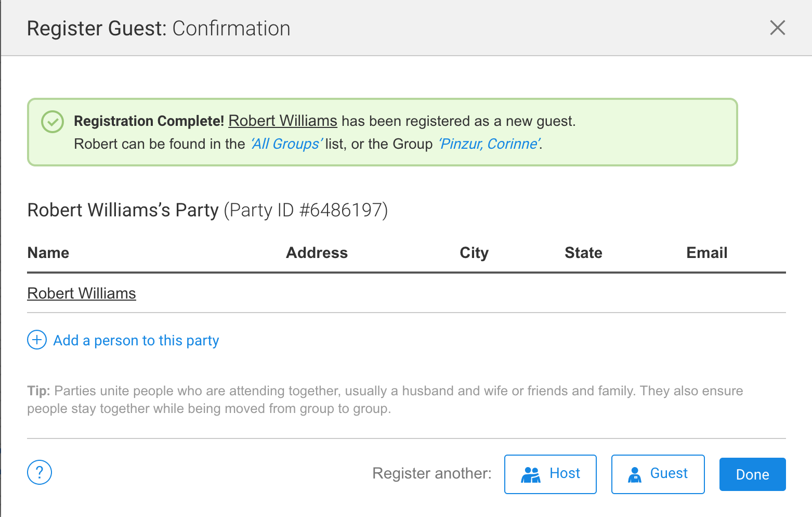Click the Party ID #6486197 text

click(306, 210)
